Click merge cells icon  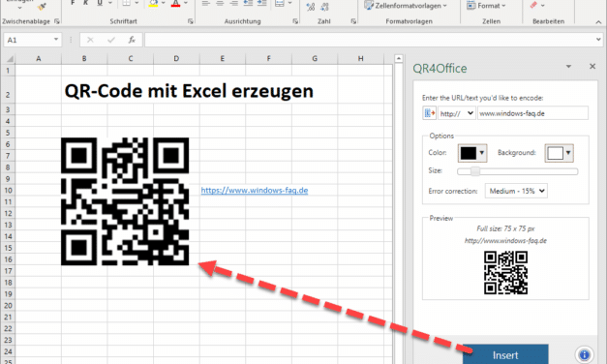[x=280, y=4]
